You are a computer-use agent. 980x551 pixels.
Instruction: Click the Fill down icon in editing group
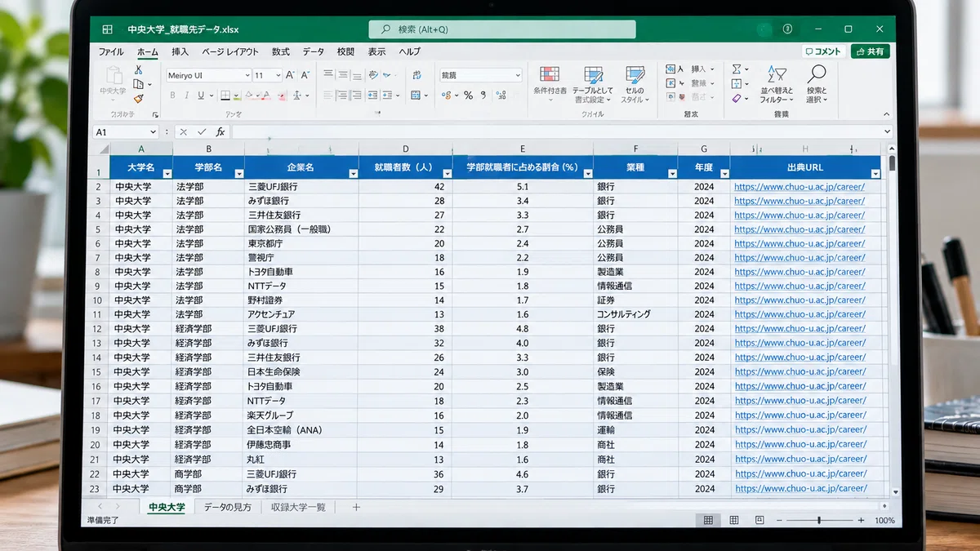click(737, 84)
